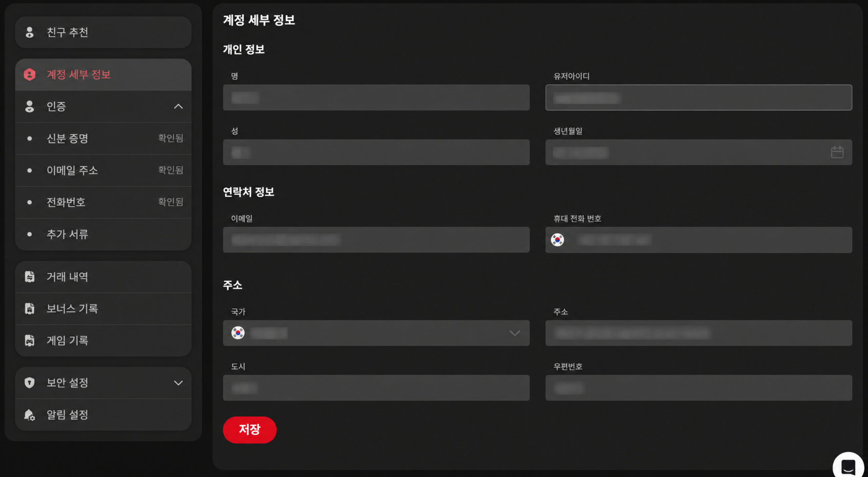Screen dimensions: 868x477
Task: Click the calendar icon in 생년월일 field
Action: [x=837, y=152]
